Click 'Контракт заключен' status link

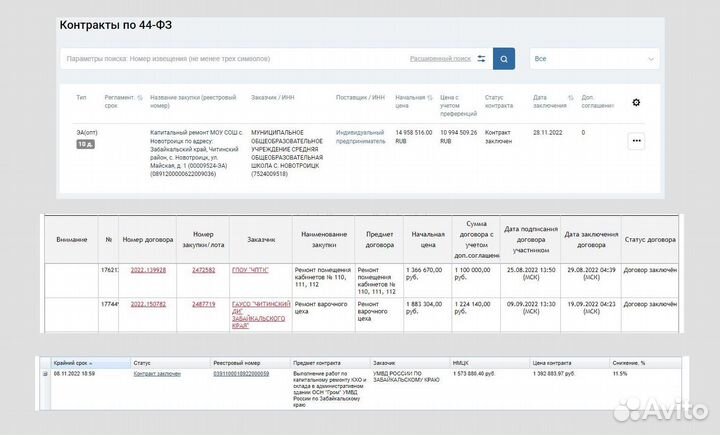point(157,373)
